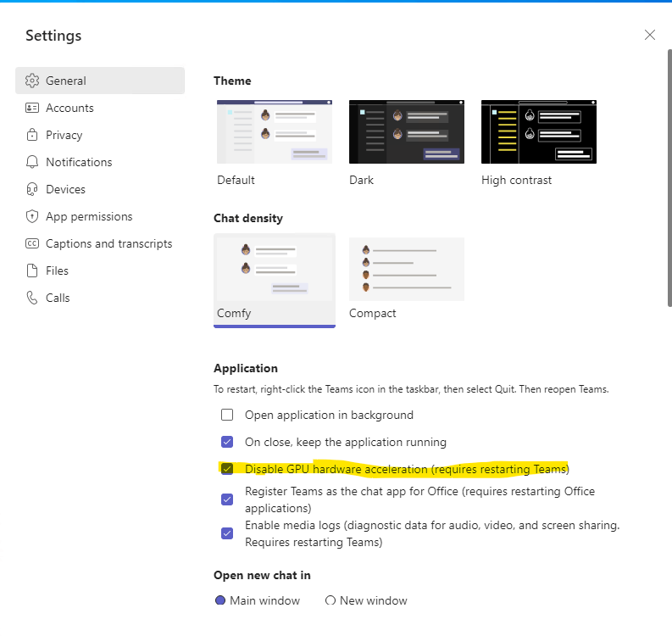Click the restart instructions text
This screenshot has height=636, width=672.
(411, 389)
